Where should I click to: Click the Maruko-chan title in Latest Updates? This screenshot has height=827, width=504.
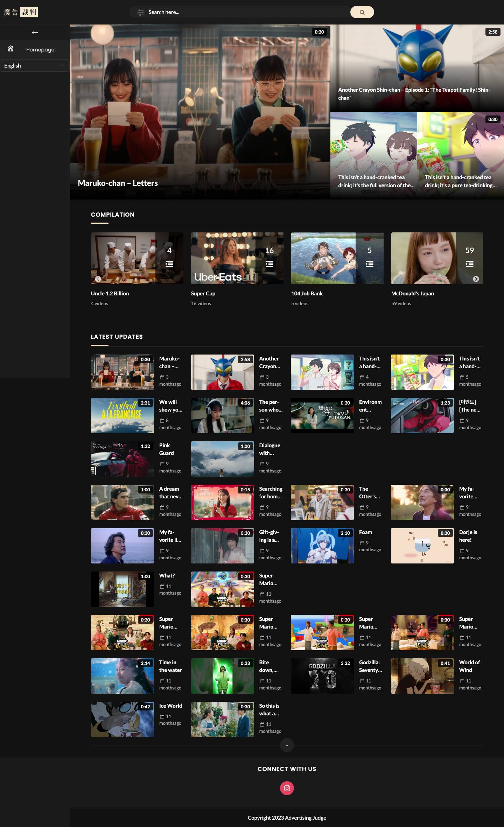169,363
